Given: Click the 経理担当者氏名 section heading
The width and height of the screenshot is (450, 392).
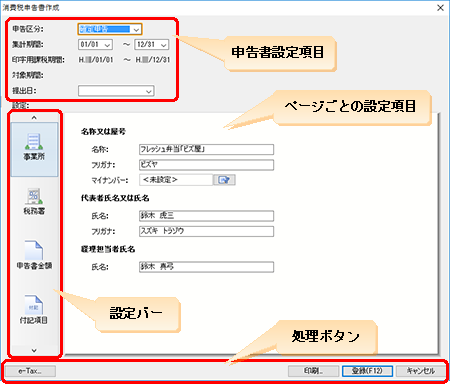Looking at the screenshot, I should (x=108, y=249).
